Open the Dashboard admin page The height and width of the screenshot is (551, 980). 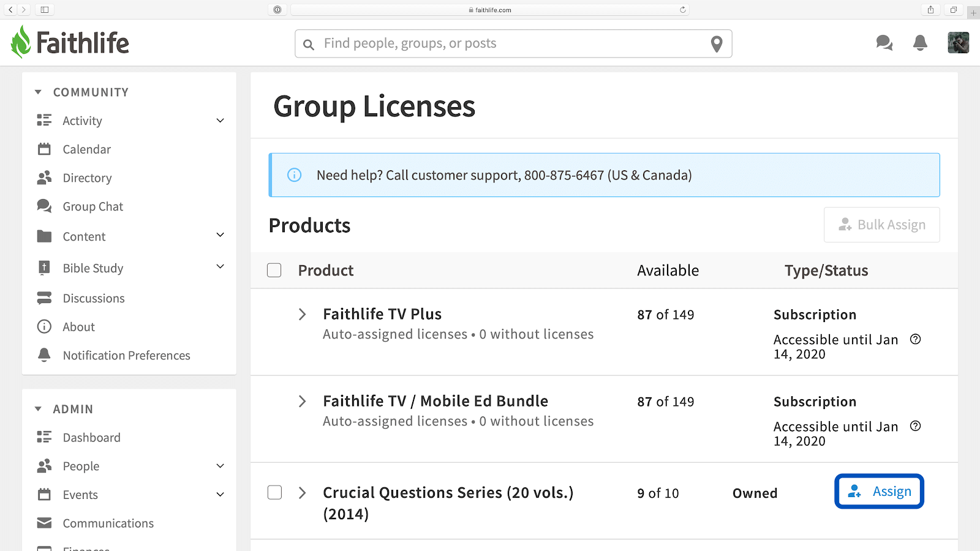[x=91, y=437]
